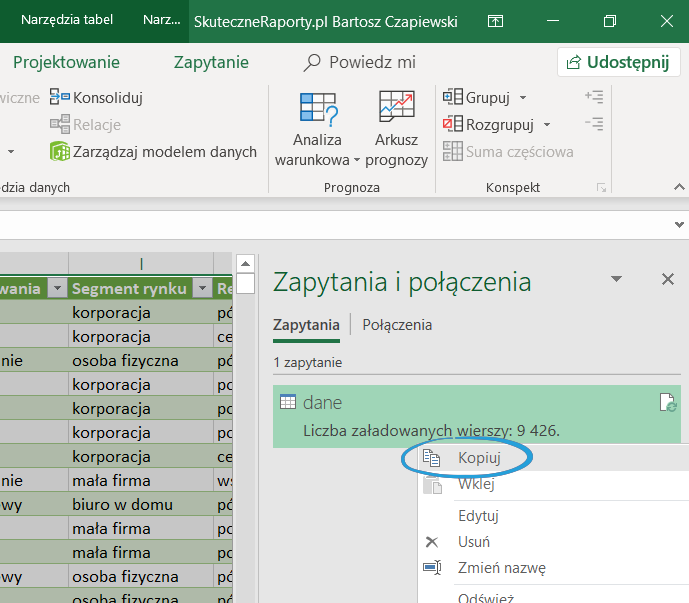Expand the Rozgrupuj dropdown arrow
Image resolution: width=689 pixels, height=603 pixels.
[x=547, y=125]
